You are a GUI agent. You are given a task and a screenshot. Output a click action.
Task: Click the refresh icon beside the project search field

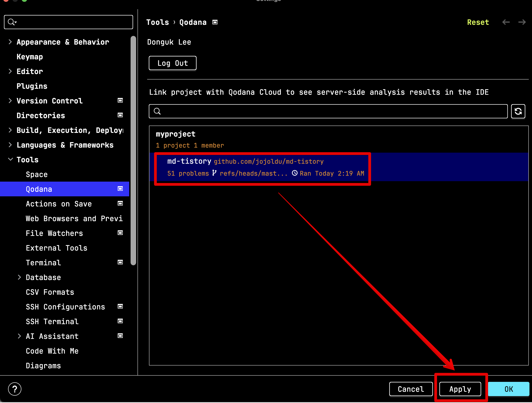click(518, 111)
